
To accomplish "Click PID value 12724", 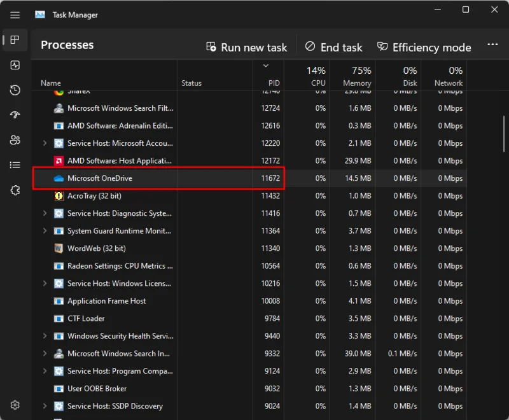I will (270, 108).
